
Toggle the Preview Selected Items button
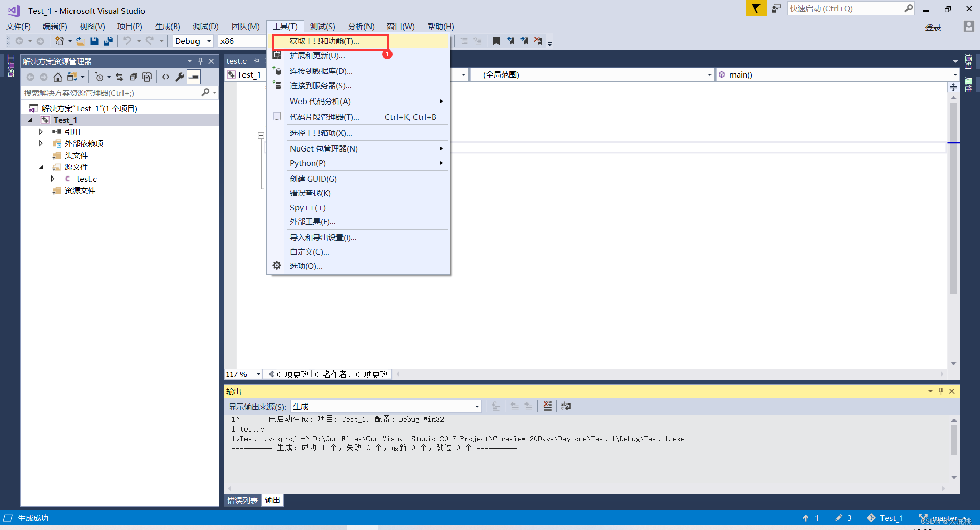pos(193,77)
